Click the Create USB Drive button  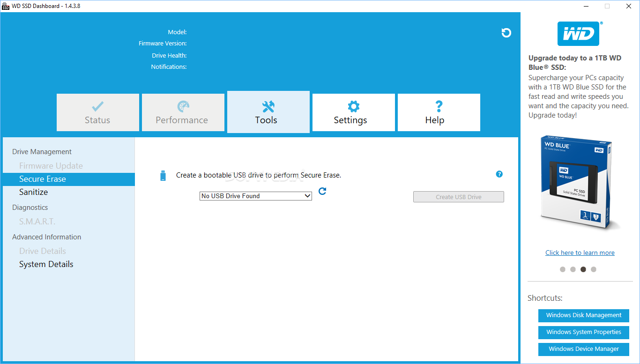459,197
